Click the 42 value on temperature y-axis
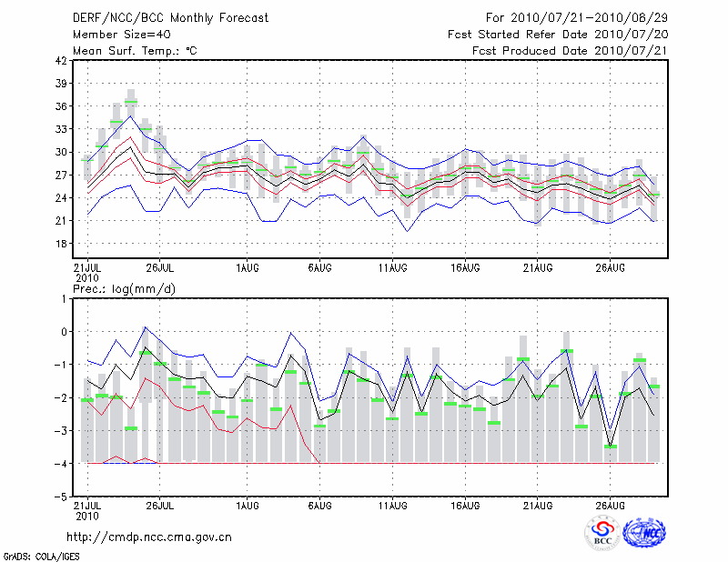Viewport: 728px width, 562px height. pyautogui.click(x=61, y=61)
